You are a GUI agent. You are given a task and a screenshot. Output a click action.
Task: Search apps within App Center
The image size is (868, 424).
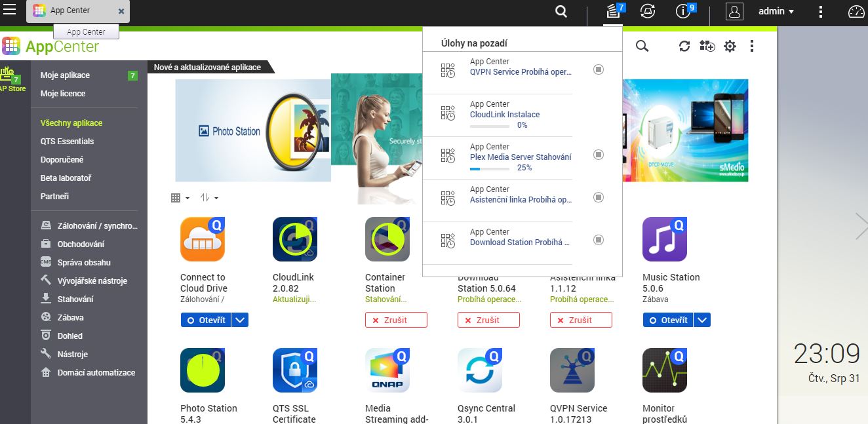click(642, 46)
